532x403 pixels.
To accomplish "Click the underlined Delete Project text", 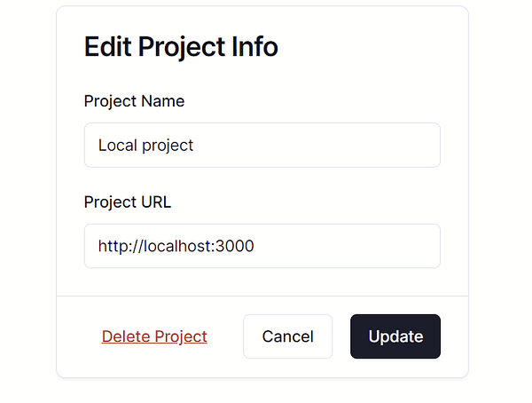I will (154, 336).
